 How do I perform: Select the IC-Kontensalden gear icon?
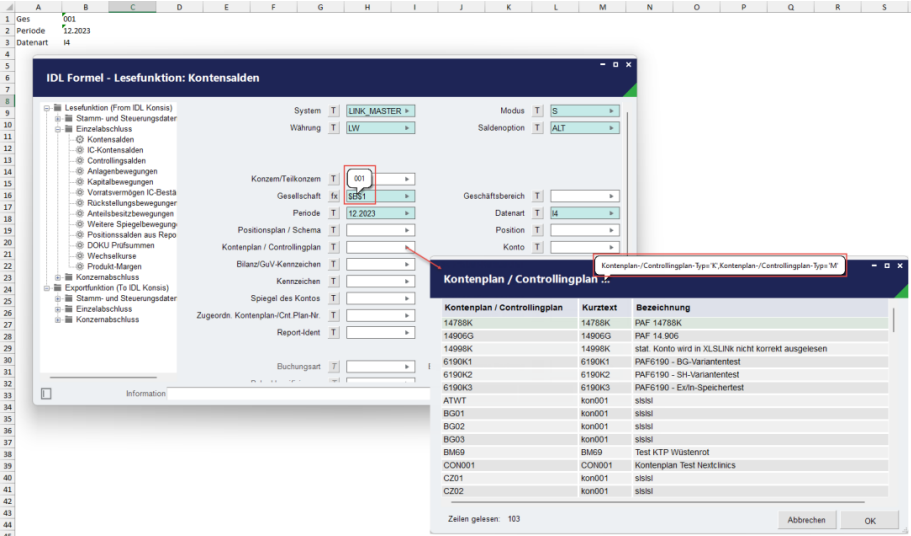pos(80,150)
